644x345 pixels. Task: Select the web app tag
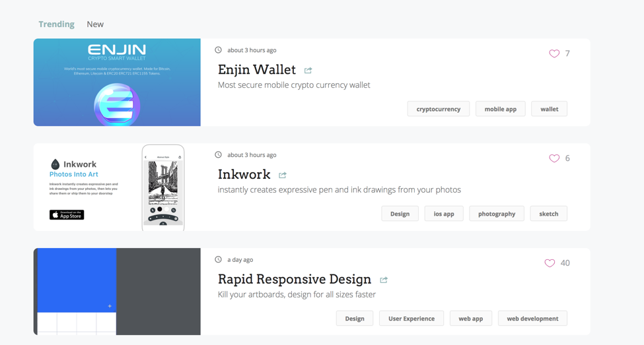471,319
